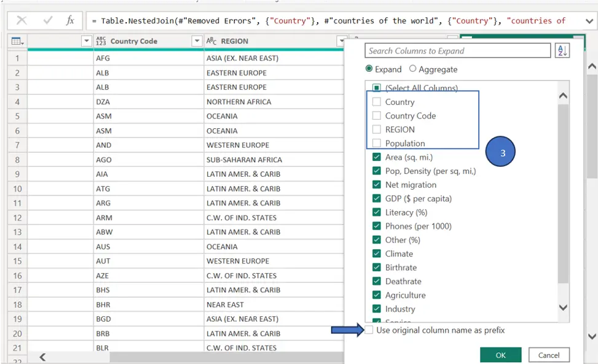Uncheck the Birthrate checkbox

pyautogui.click(x=376, y=267)
